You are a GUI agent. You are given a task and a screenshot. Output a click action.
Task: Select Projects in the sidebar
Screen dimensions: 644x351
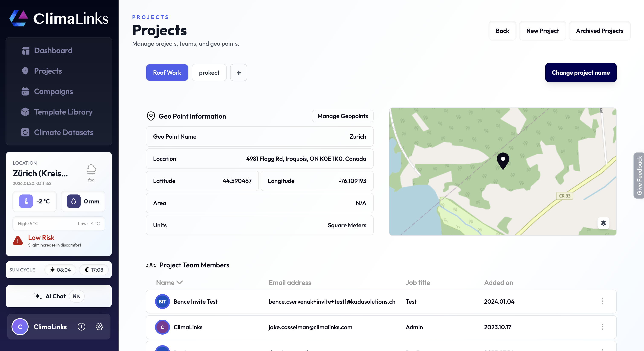point(48,71)
